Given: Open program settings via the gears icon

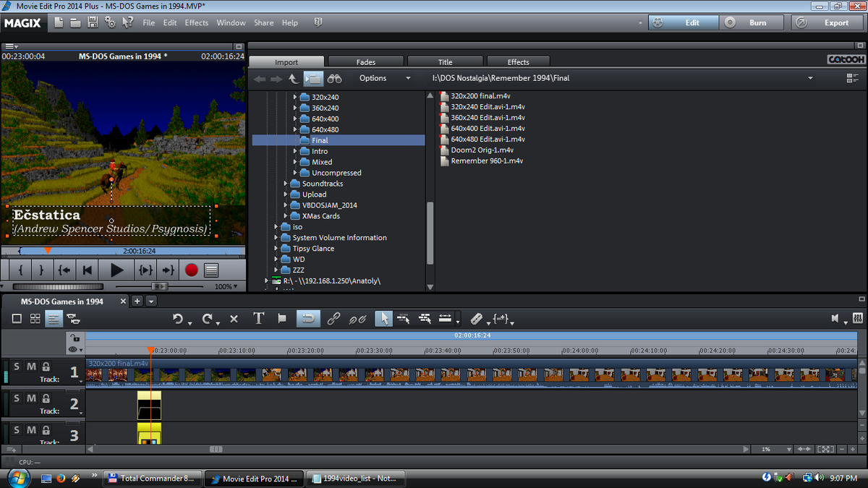Looking at the screenshot, I should click(110, 22).
